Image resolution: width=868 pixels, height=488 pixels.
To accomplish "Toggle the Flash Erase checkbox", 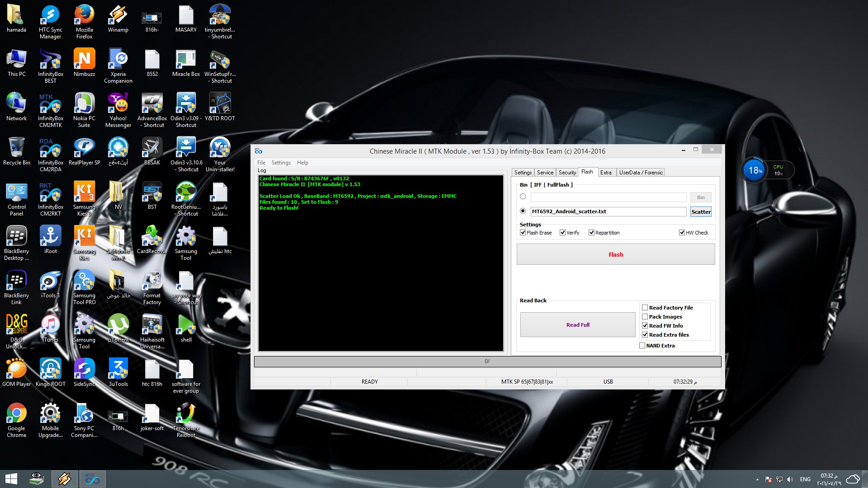I will (523, 233).
